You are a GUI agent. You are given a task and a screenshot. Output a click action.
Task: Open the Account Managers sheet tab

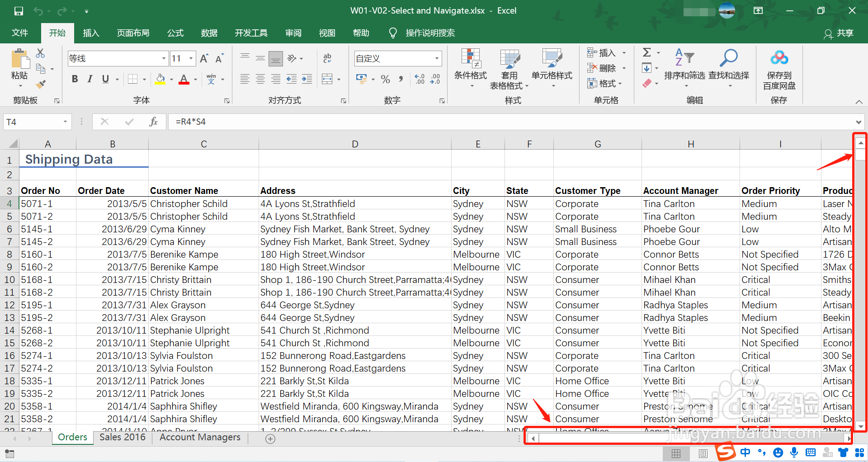[x=200, y=437]
